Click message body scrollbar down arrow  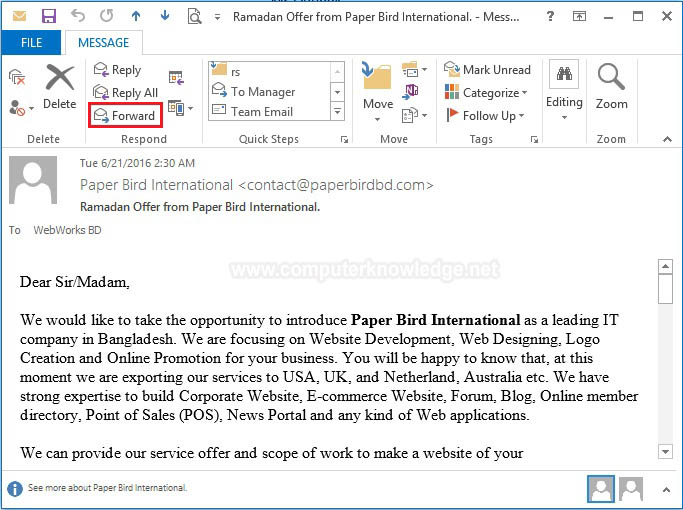665,452
